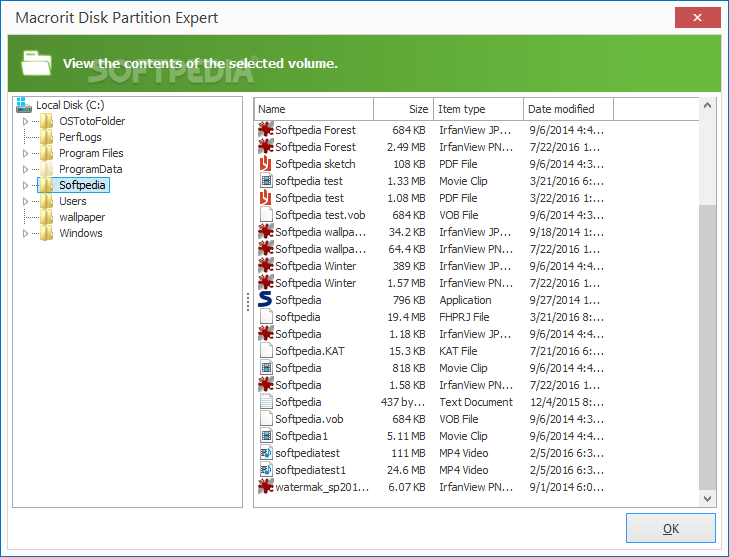This screenshot has height=557, width=729.
Task: Sort the file list by Name column
Action: coord(314,109)
